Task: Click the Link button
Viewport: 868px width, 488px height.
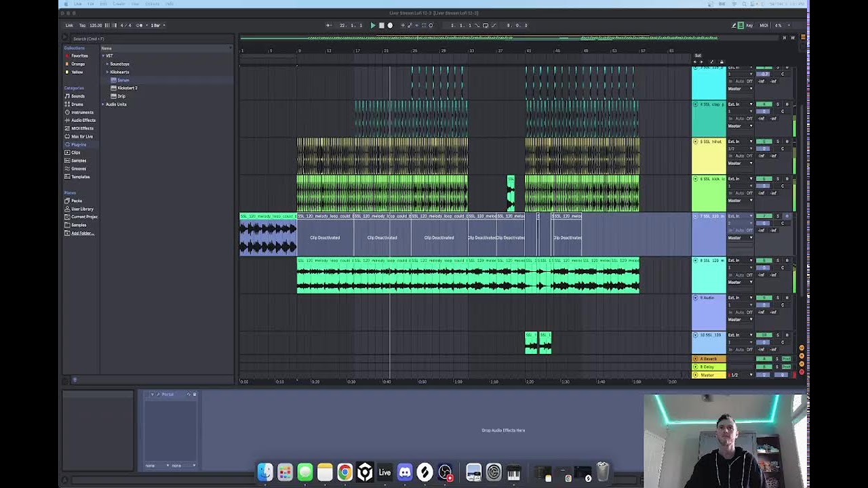Action: (69, 25)
